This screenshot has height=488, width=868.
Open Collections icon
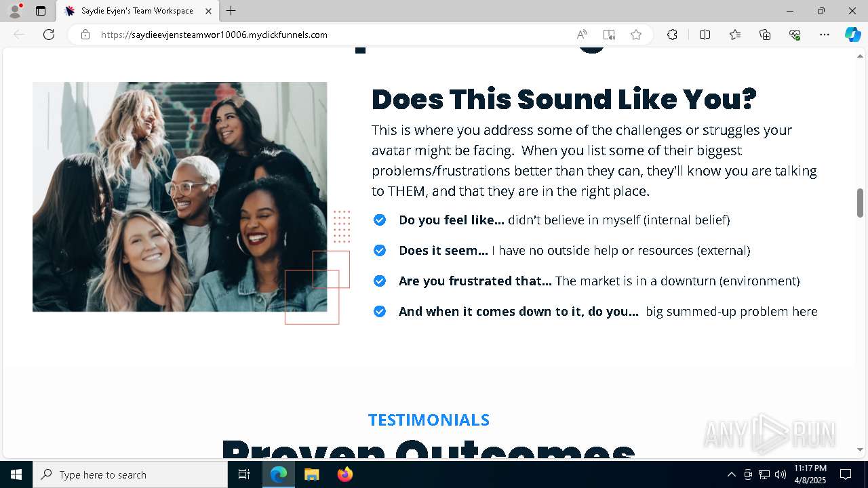tap(765, 35)
